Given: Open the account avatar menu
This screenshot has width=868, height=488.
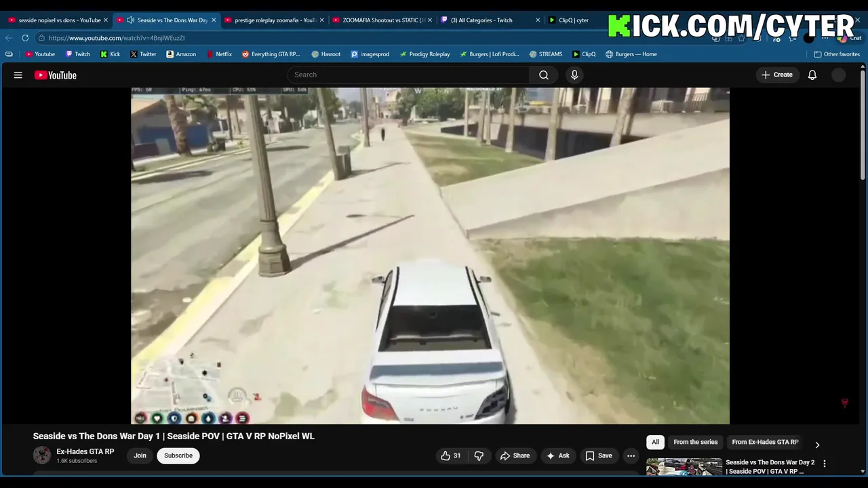Looking at the screenshot, I should 839,75.
